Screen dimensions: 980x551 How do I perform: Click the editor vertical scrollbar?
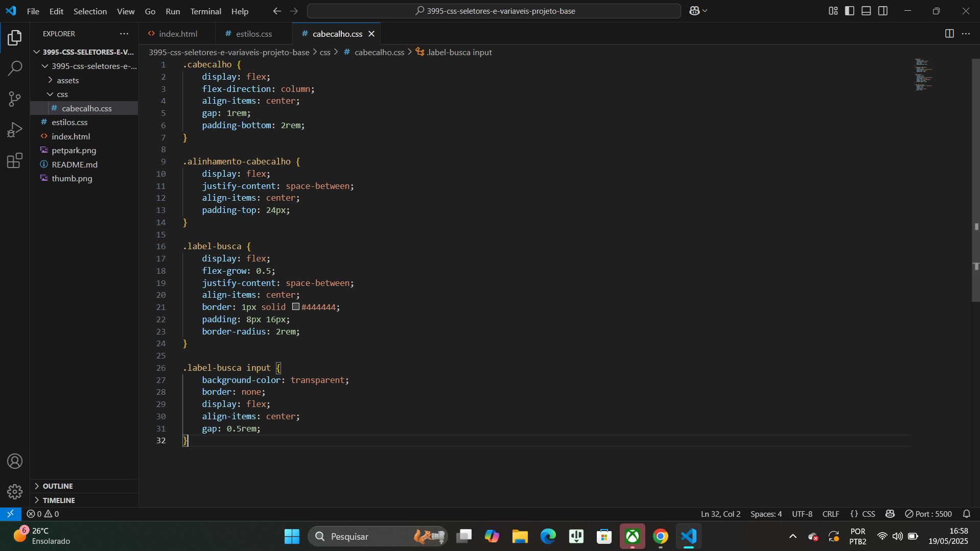coord(975,180)
